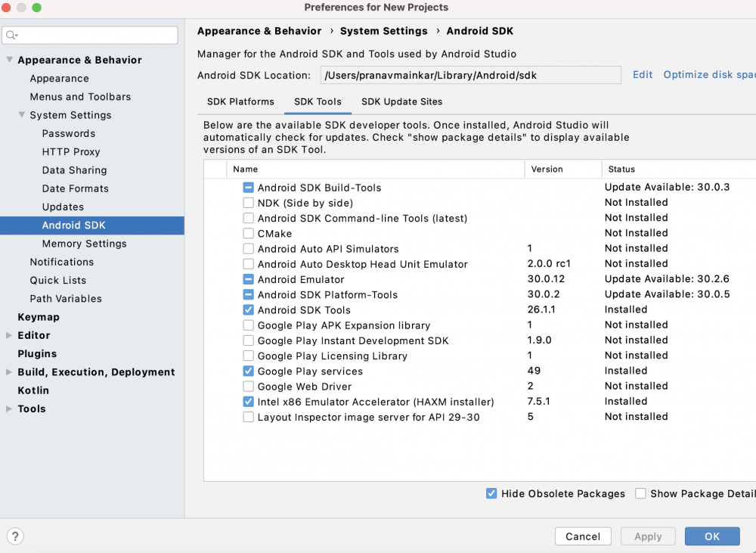This screenshot has width=756, height=553.
Task: Select Date Formats in the sidebar
Action: pos(75,188)
